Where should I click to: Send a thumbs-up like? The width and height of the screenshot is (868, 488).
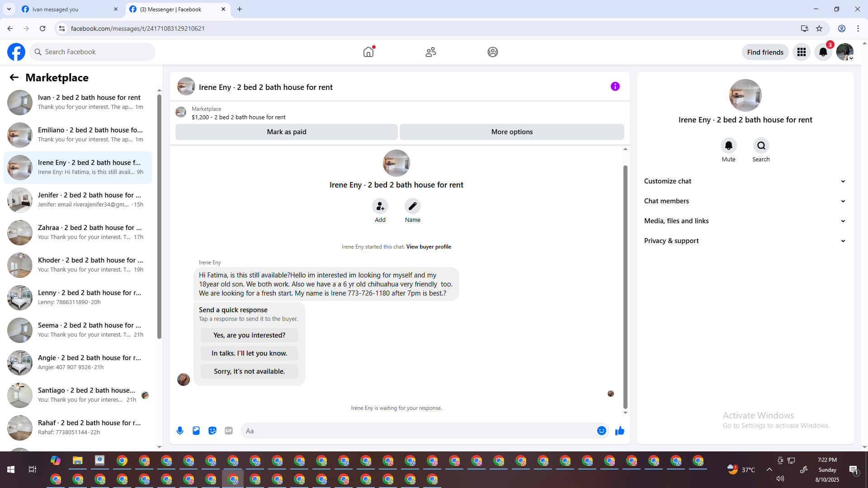(619, 431)
